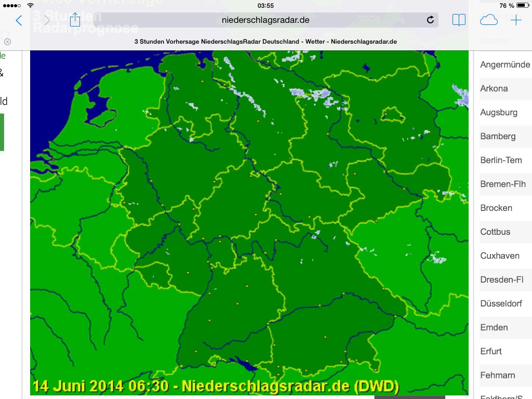Open the bookmarks book icon
The width and height of the screenshot is (532, 399).
(x=459, y=20)
